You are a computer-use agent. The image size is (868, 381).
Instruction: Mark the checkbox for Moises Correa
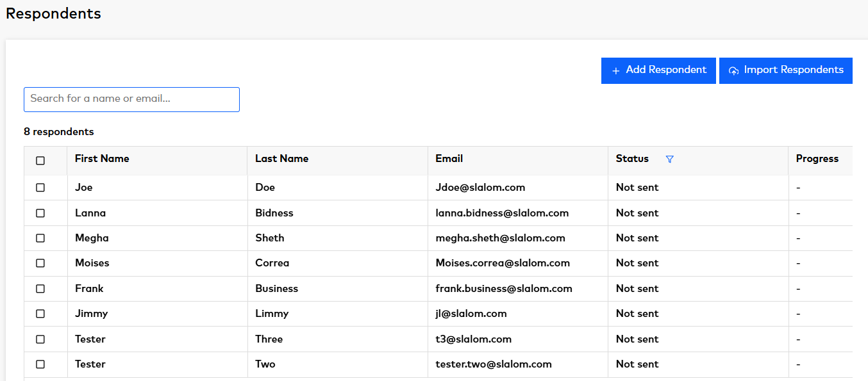(40, 263)
